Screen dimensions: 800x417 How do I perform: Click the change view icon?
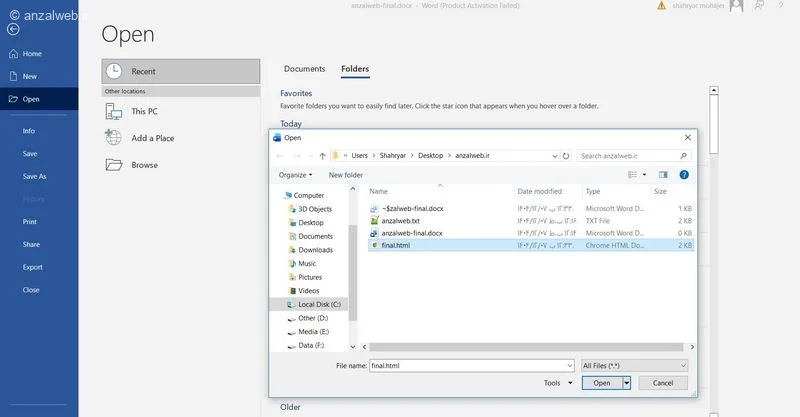click(632, 175)
